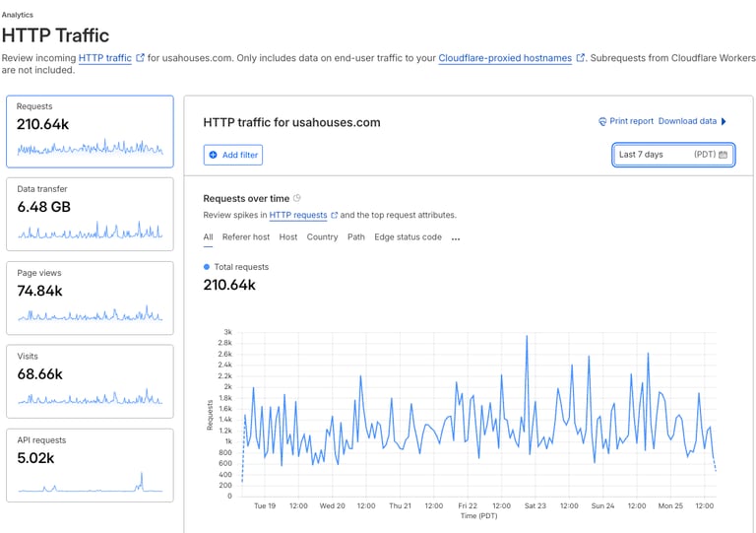The image size is (756, 533).
Task: Toggle the Total requests legend dot
Action: pos(207,267)
